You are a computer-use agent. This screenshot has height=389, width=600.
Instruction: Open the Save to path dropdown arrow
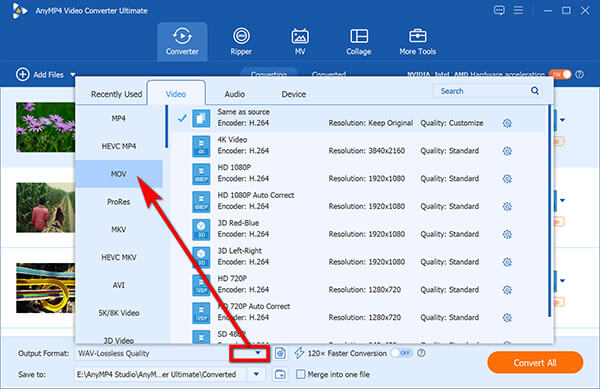[256, 374]
